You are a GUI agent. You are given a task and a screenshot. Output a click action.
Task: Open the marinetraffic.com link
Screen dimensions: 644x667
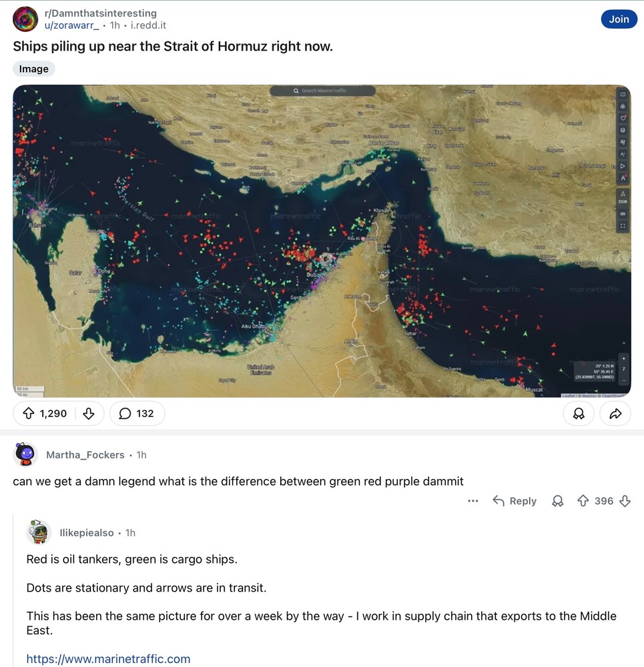pyautogui.click(x=108, y=659)
